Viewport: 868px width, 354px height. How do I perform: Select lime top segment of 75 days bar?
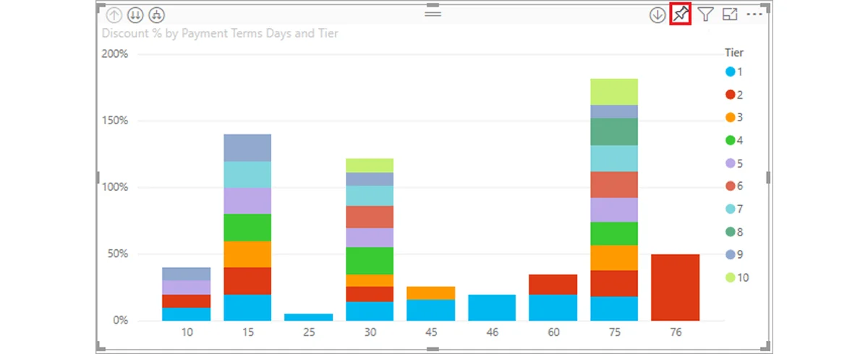point(614,92)
